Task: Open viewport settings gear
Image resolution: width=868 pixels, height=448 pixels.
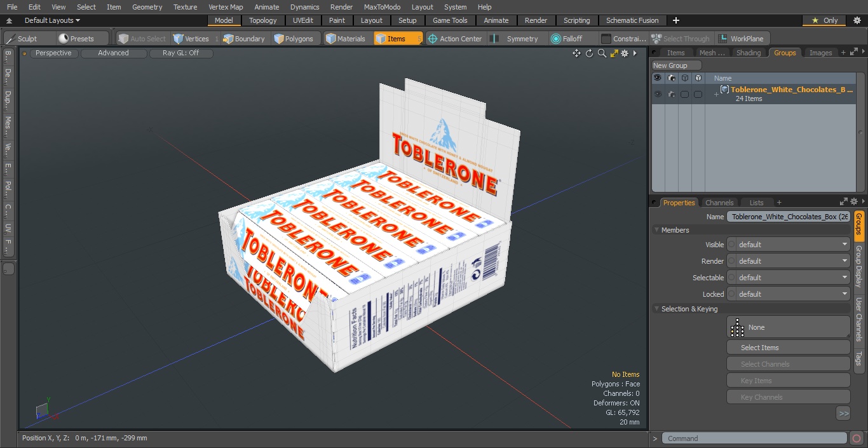Action: tap(625, 53)
